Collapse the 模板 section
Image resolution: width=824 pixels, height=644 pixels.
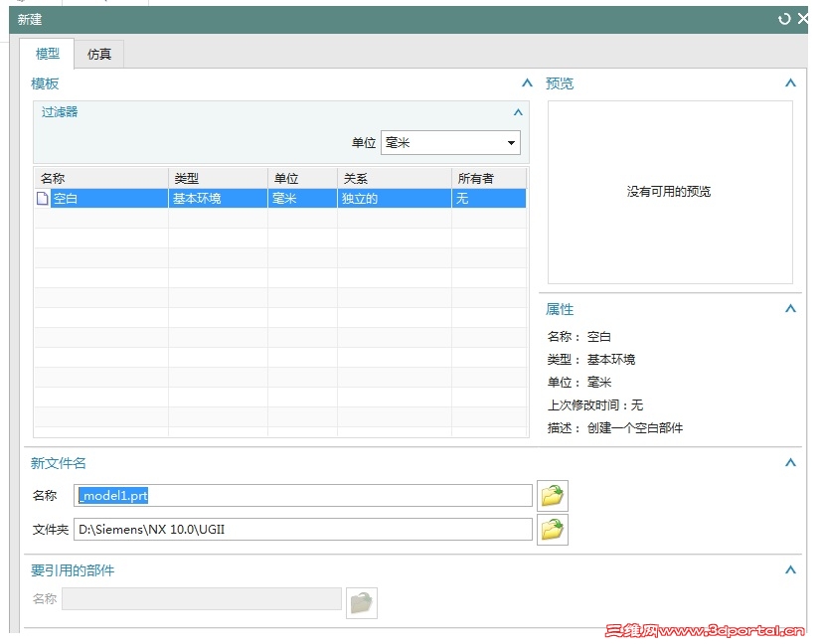527,83
